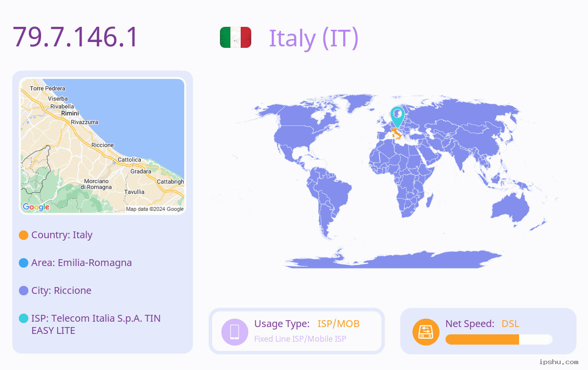Click the ipshu.com watermark text

(559, 362)
